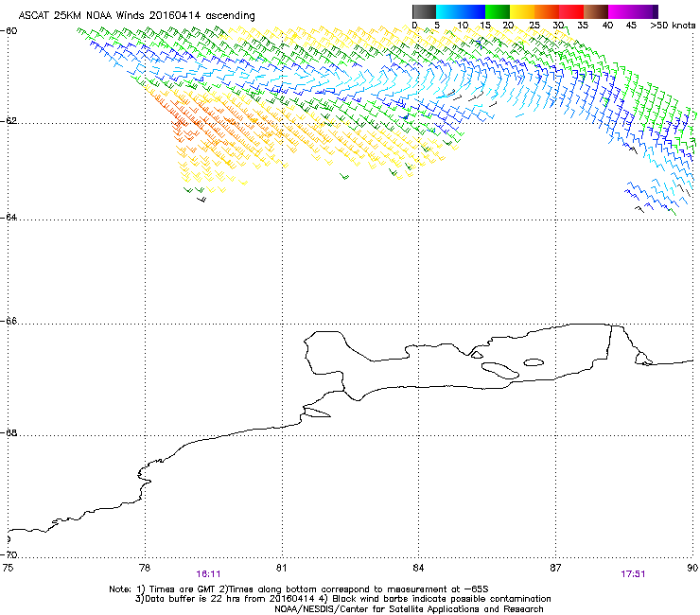Click the cyan-blue 5-15 knots legend segment

(x=461, y=11)
